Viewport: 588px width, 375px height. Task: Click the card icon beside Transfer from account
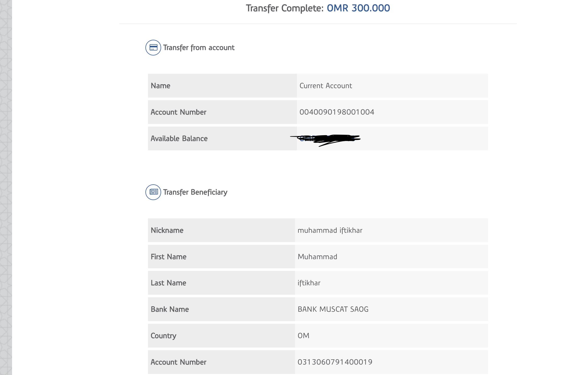pos(153,48)
